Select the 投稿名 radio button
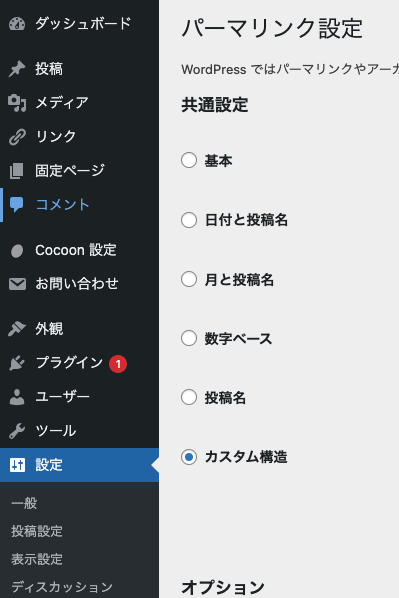 pos(189,397)
